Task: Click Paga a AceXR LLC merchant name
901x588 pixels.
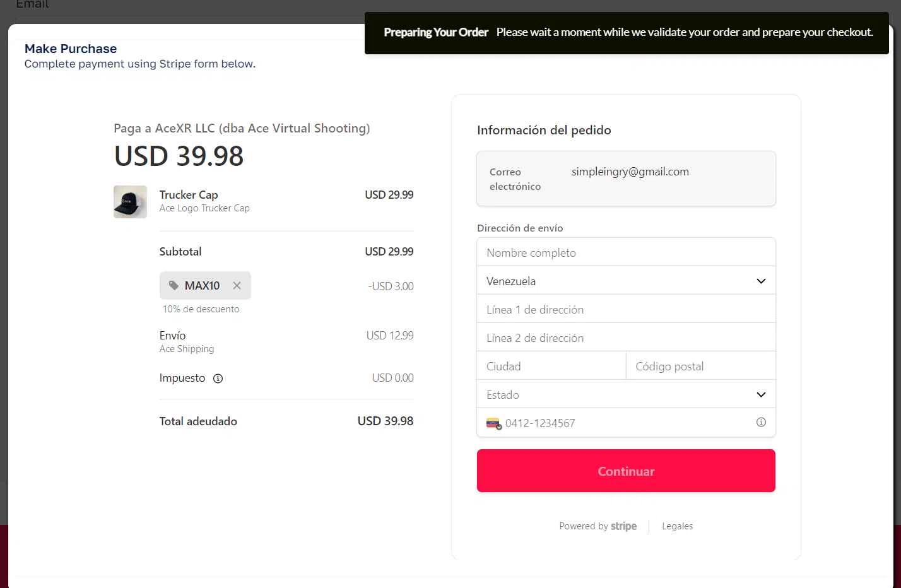Action: tap(242, 128)
